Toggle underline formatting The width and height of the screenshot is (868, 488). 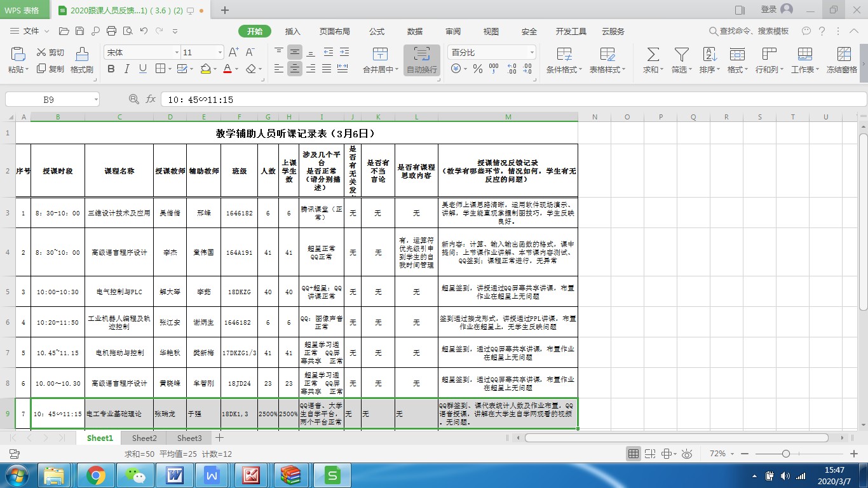143,69
